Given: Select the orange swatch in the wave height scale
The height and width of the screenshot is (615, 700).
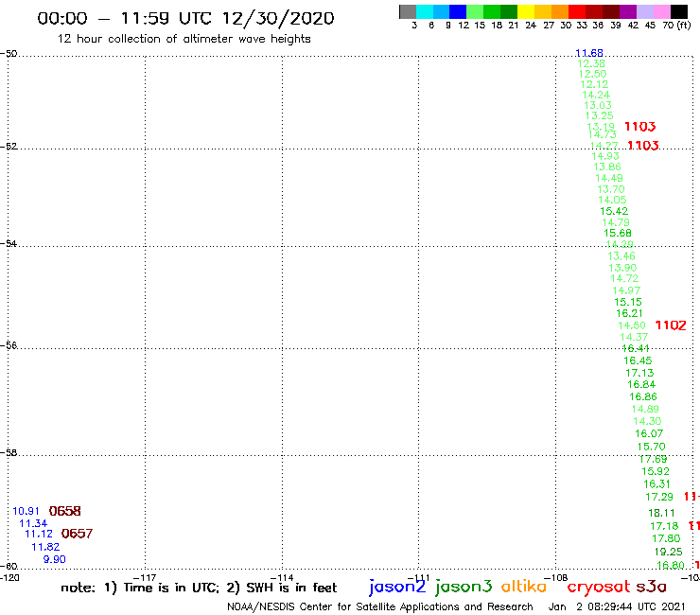Looking at the screenshot, I should click(x=560, y=11).
